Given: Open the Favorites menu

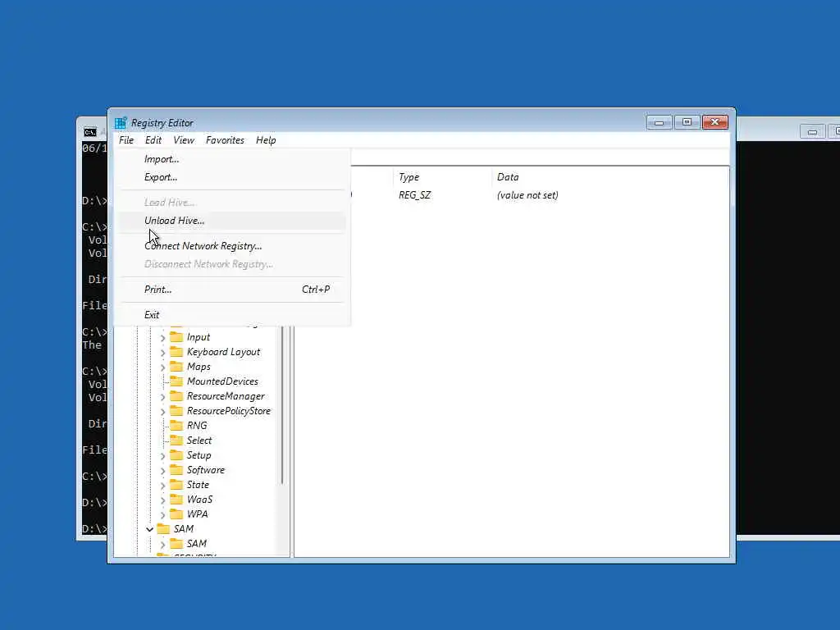Looking at the screenshot, I should point(225,139).
